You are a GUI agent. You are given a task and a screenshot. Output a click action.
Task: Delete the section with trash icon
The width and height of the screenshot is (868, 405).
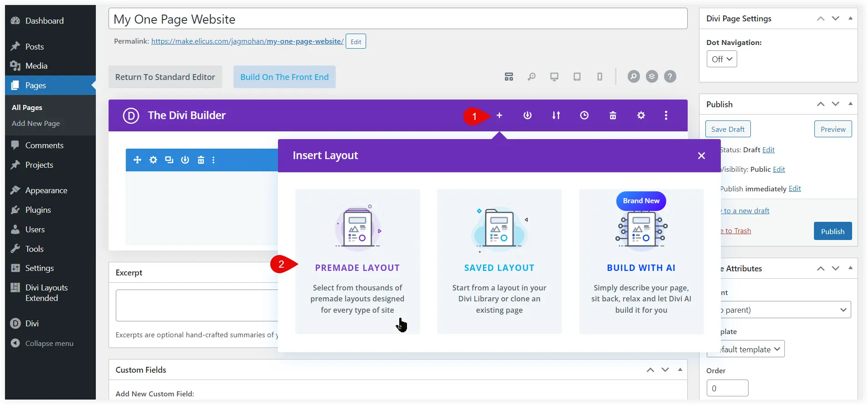point(201,160)
